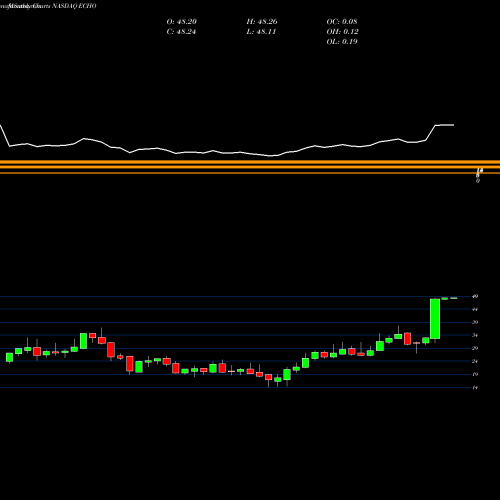Image resolution: width=500 pixels, height=500 pixels.
Task: Click the close price value C: 48.24
Action: pos(181,32)
